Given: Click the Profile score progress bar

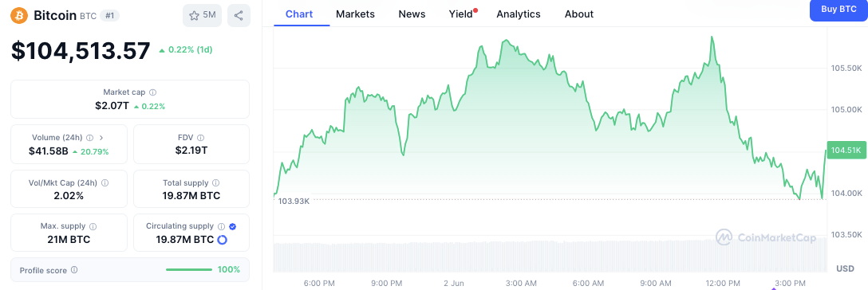Looking at the screenshot, I should (x=189, y=270).
